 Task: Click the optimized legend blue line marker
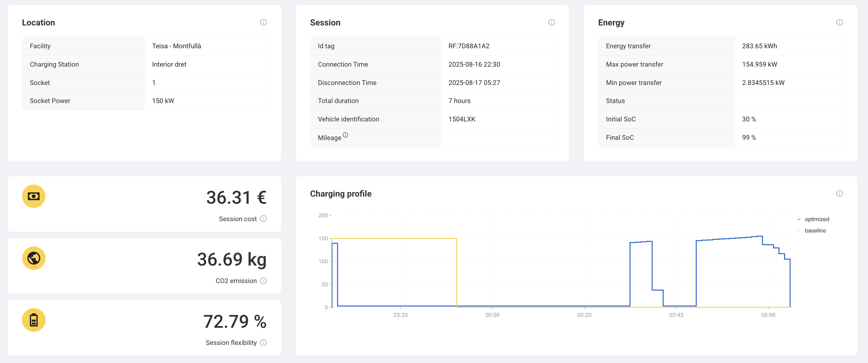799,219
